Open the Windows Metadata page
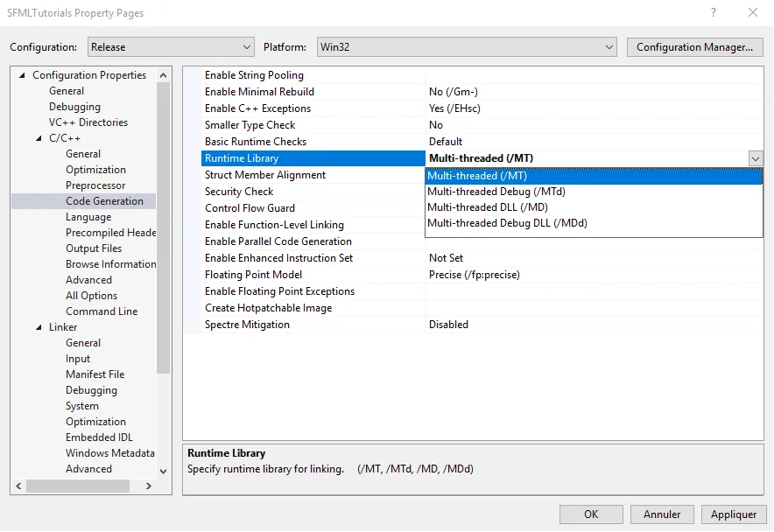This screenshot has width=774, height=532. point(110,453)
